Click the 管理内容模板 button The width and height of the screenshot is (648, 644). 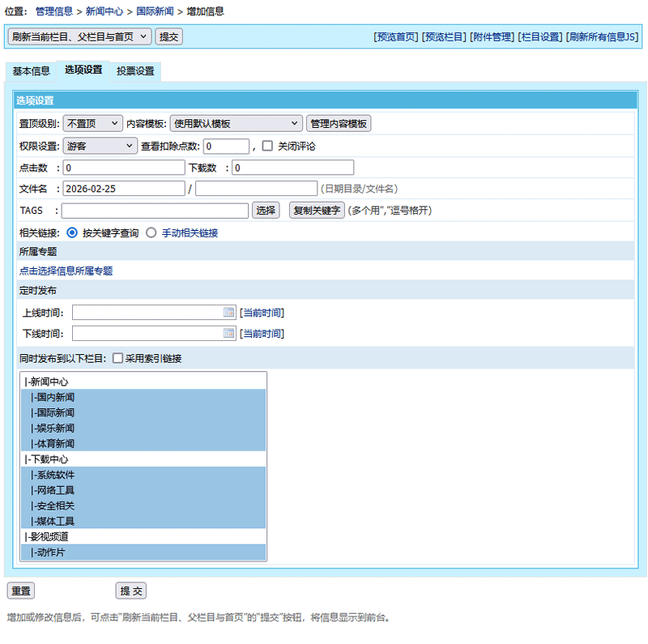tap(339, 123)
